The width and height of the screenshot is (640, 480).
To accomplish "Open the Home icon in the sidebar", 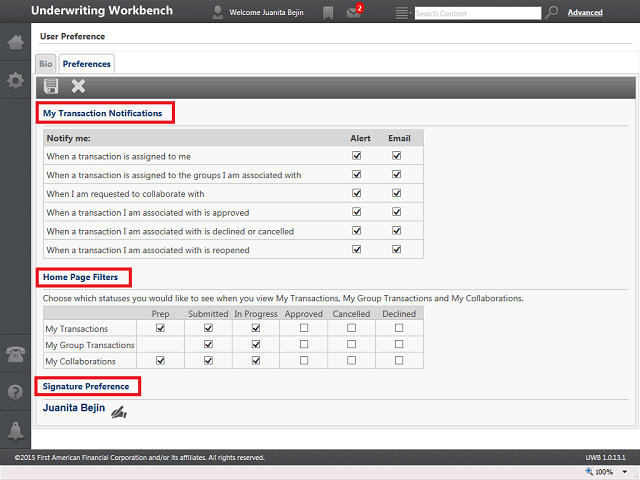I will [16, 42].
